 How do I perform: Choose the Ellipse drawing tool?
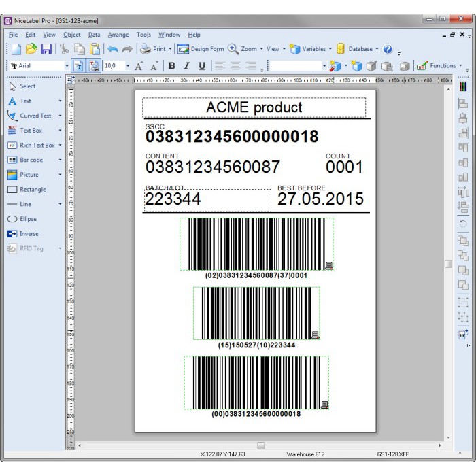(27, 219)
